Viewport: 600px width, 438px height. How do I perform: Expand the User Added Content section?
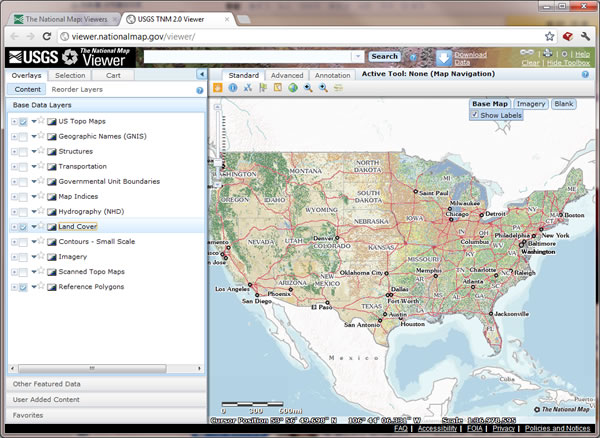[x=106, y=400]
